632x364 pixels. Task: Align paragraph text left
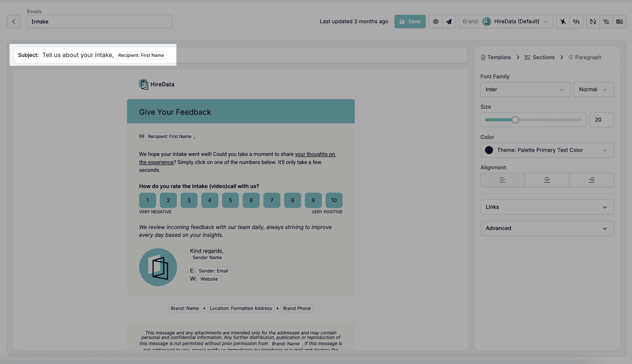503,180
